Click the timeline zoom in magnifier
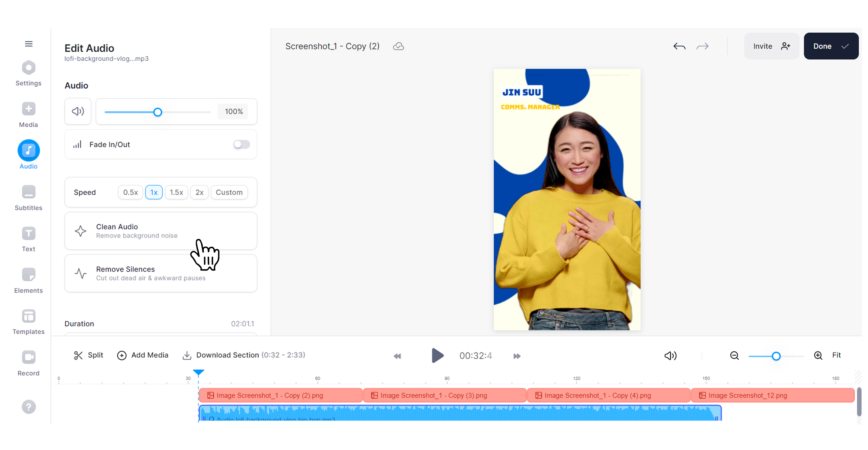868x450 pixels. tap(818, 356)
